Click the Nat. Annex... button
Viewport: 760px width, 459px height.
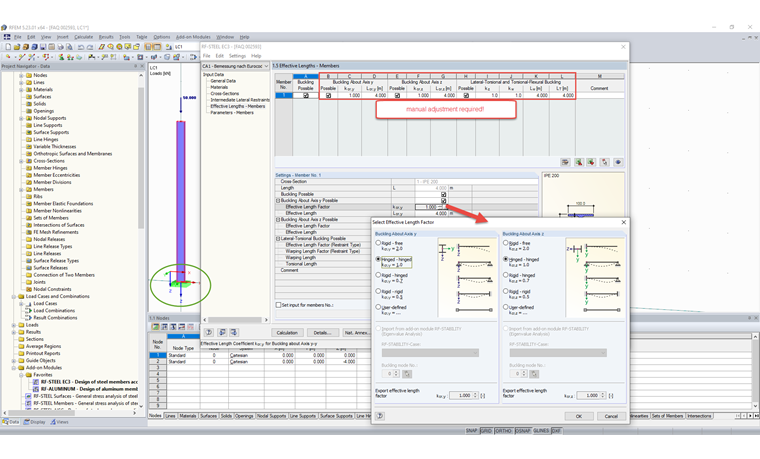(x=357, y=332)
